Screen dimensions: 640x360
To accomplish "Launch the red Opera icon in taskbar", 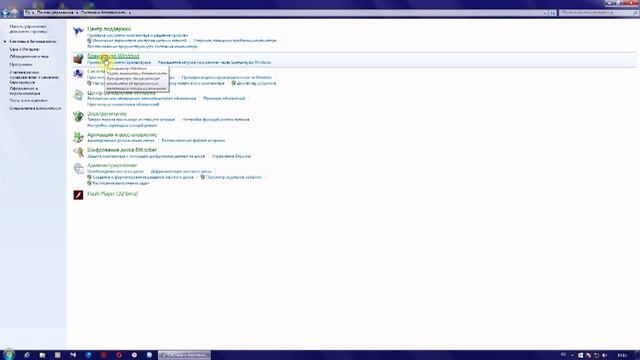I will (119, 355).
